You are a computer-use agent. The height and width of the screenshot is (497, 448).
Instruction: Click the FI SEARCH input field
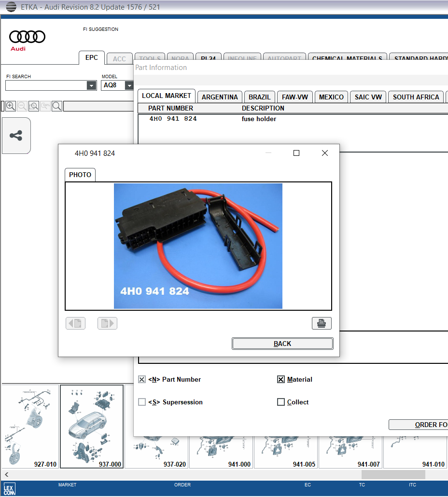click(46, 85)
